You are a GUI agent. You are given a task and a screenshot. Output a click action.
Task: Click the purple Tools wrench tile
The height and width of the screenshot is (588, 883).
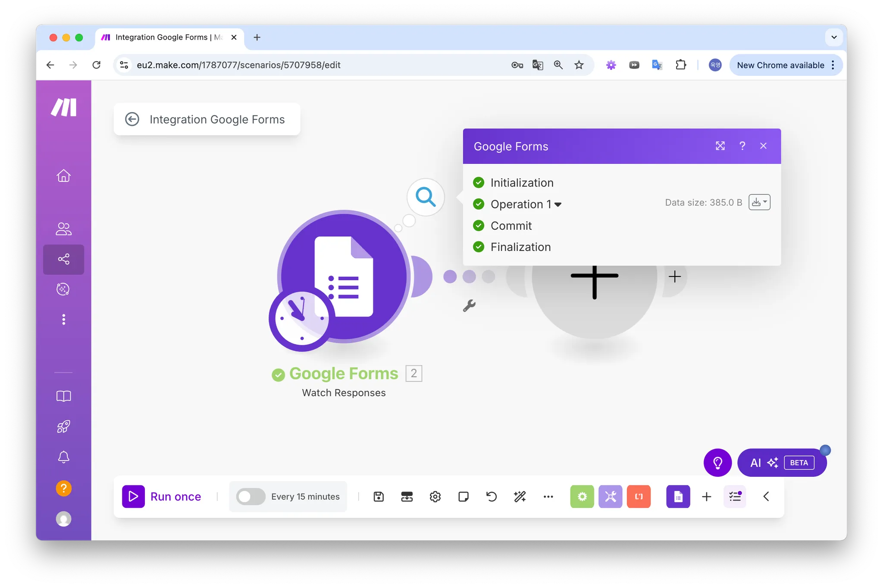click(611, 497)
